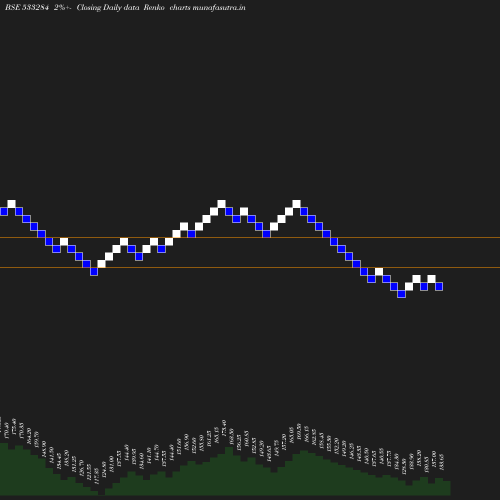Click the 'Renko' word in the chart title
Image resolution: width=500 pixels, height=500 pixels.
154,7
